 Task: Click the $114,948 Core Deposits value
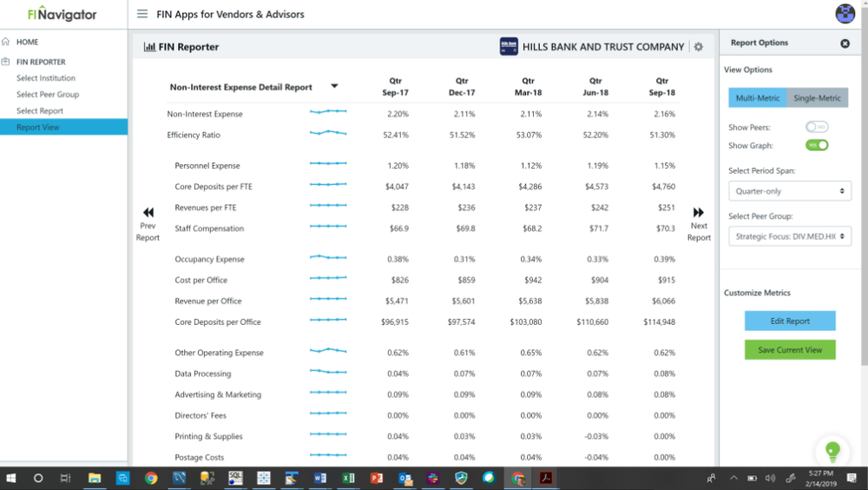tap(660, 322)
